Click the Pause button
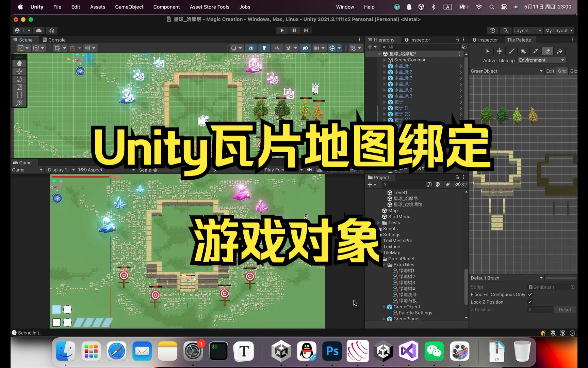 tap(294, 30)
